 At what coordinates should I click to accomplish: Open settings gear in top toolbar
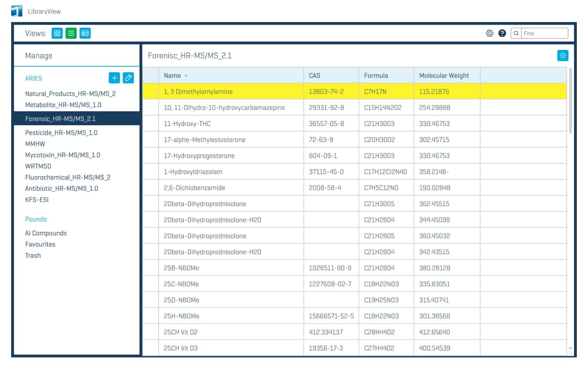pos(489,33)
